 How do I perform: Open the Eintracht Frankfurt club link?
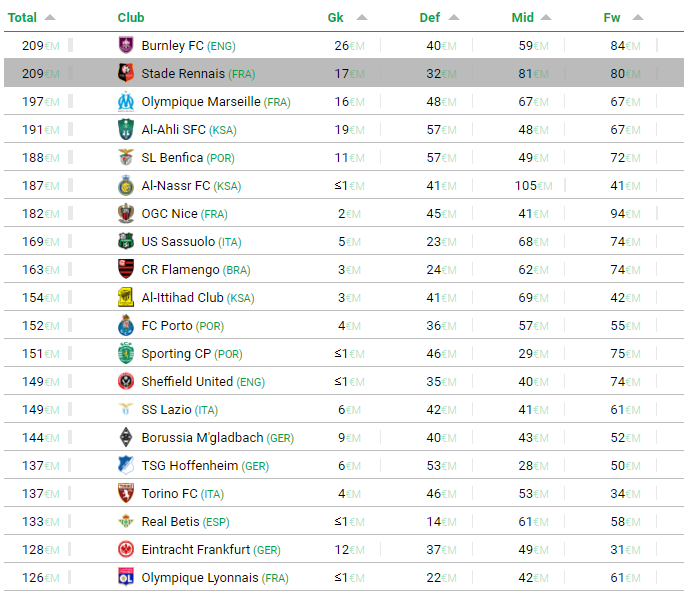pyautogui.click(x=196, y=550)
